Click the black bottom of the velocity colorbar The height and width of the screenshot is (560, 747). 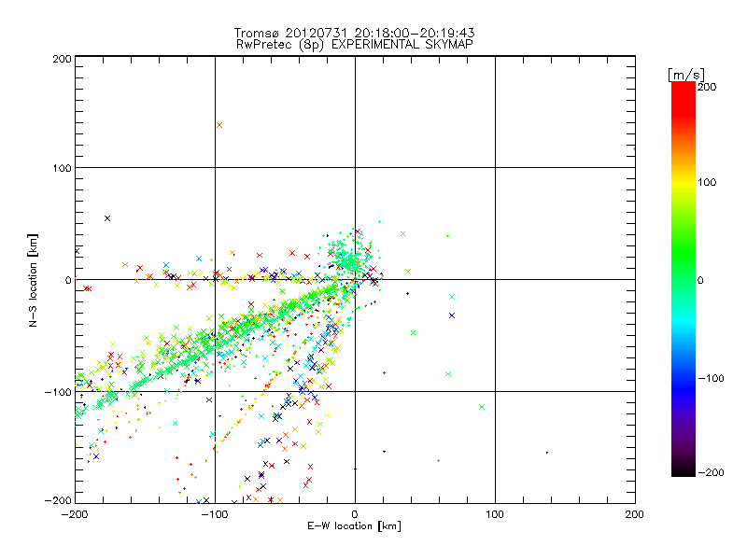tap(684, 471)
